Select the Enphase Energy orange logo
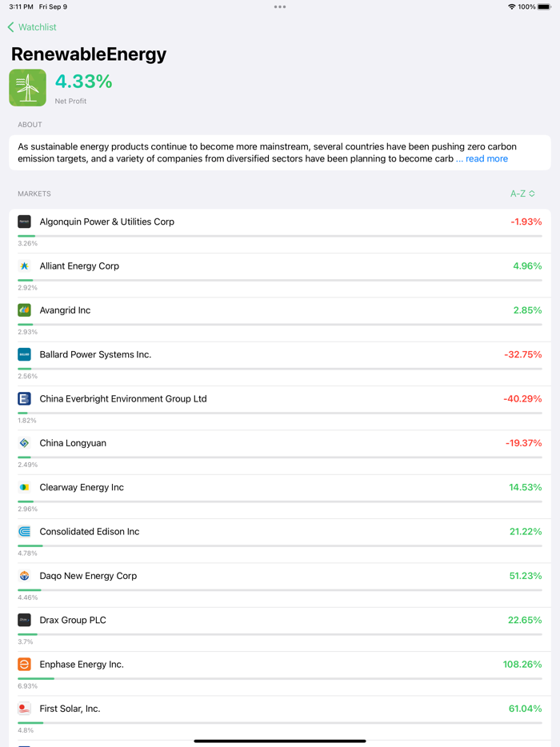560x747 pixels. (24, 664)
